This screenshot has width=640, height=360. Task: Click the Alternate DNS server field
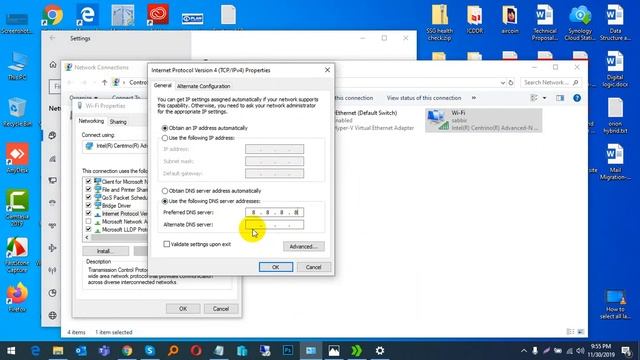(x=274, y=225)
